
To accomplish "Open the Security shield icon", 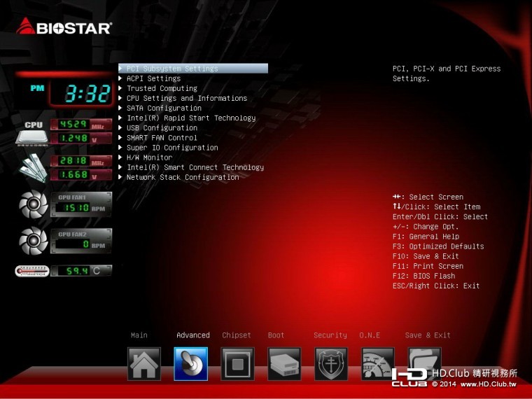I will (x=331, y=364).
